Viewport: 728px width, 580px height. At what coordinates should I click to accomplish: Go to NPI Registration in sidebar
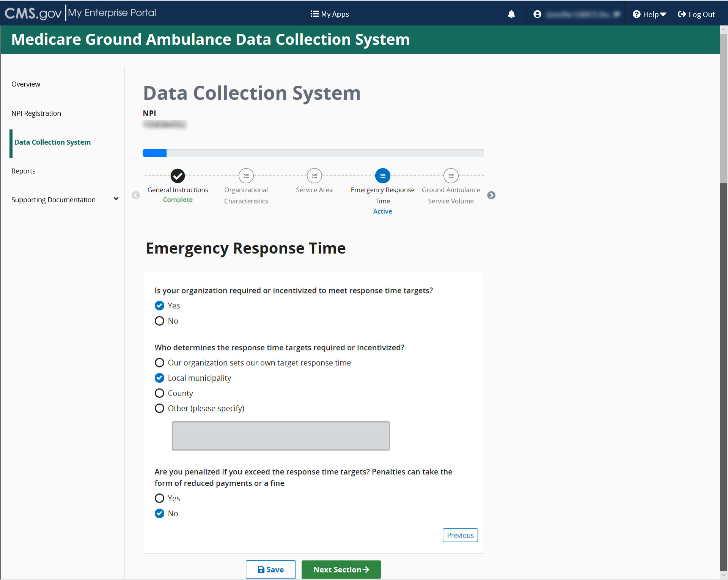pos(36,113)
